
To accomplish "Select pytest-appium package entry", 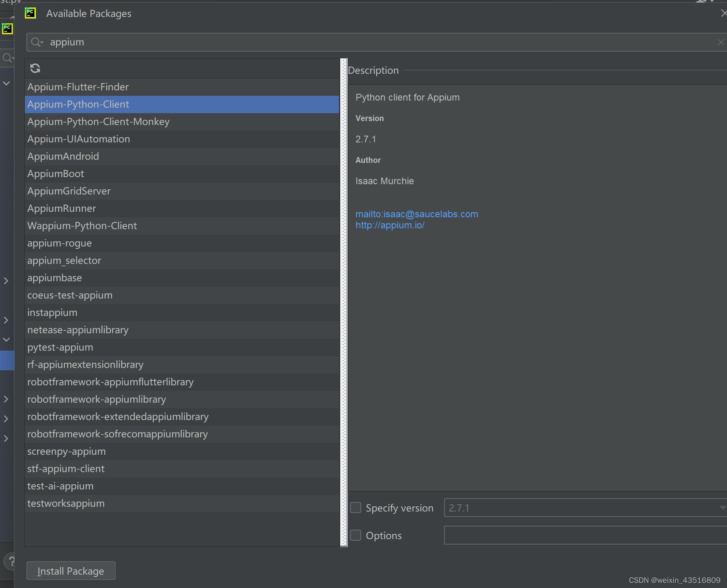I will point(60,347).
